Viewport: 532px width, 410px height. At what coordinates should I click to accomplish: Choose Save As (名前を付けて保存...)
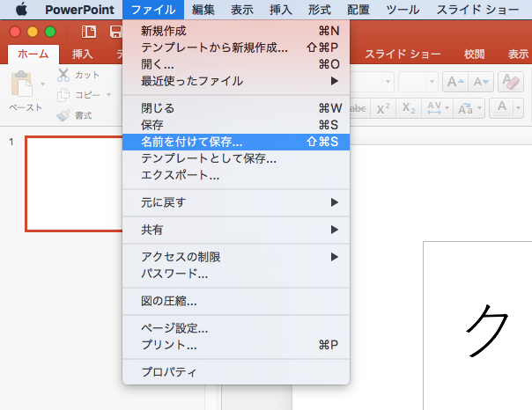pyautogui.click(x=236, y=142)
